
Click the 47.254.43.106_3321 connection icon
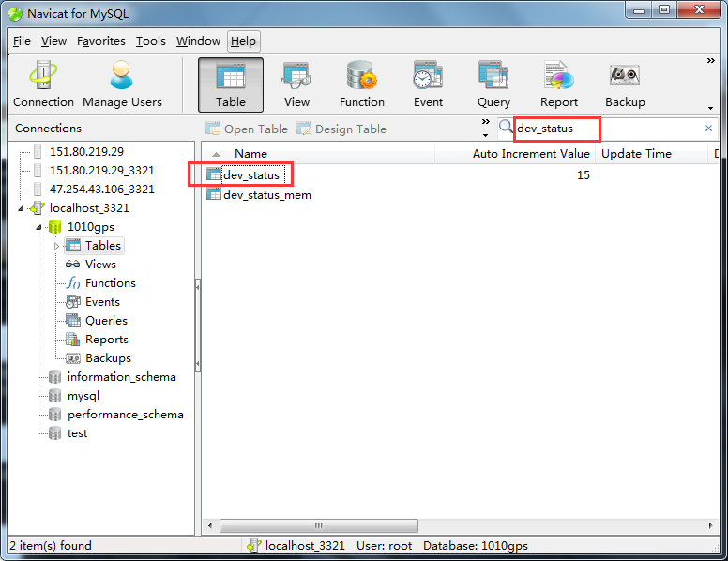tap(38, 189)
